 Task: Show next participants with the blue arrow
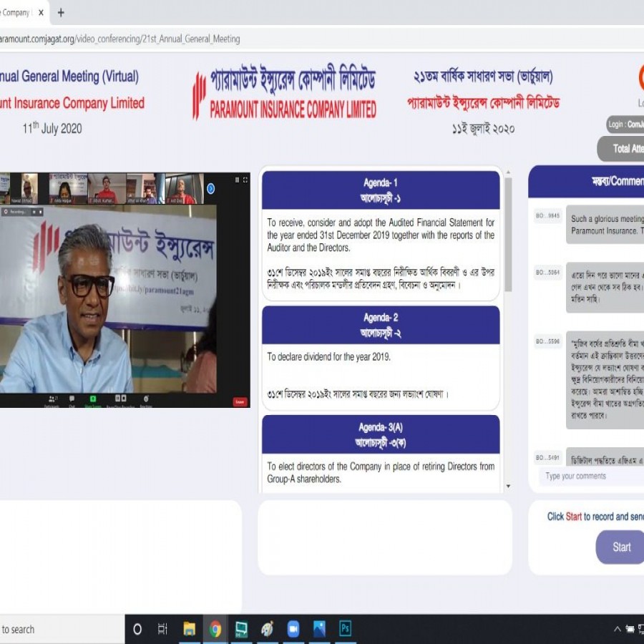[210, 188]
